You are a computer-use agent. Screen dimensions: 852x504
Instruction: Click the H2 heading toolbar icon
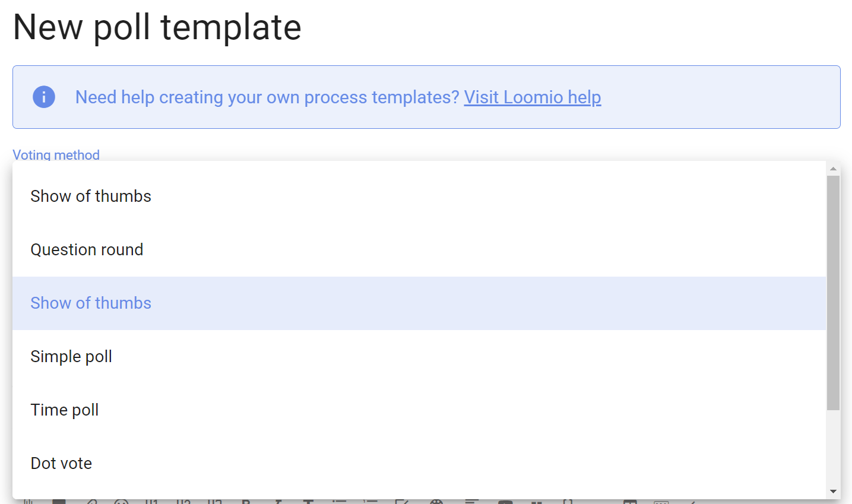pos(183,502)
